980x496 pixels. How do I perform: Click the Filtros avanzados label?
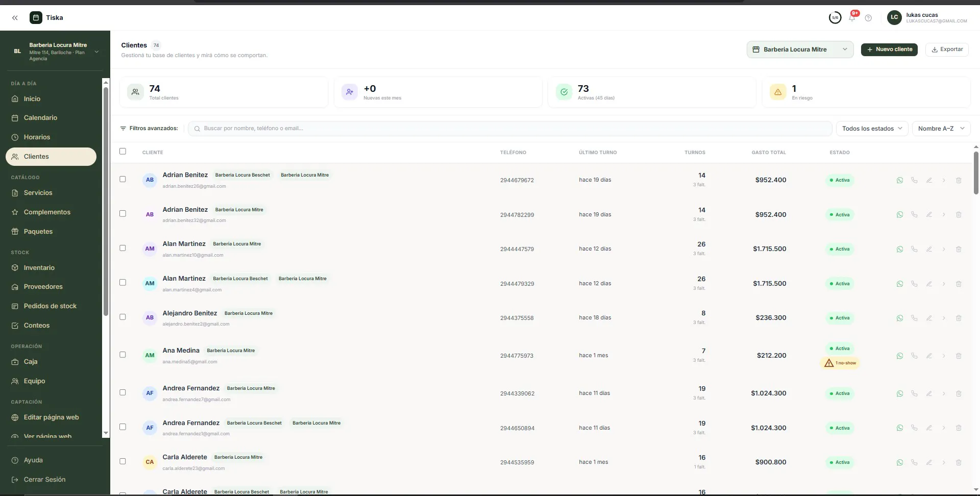coord(154,129)
